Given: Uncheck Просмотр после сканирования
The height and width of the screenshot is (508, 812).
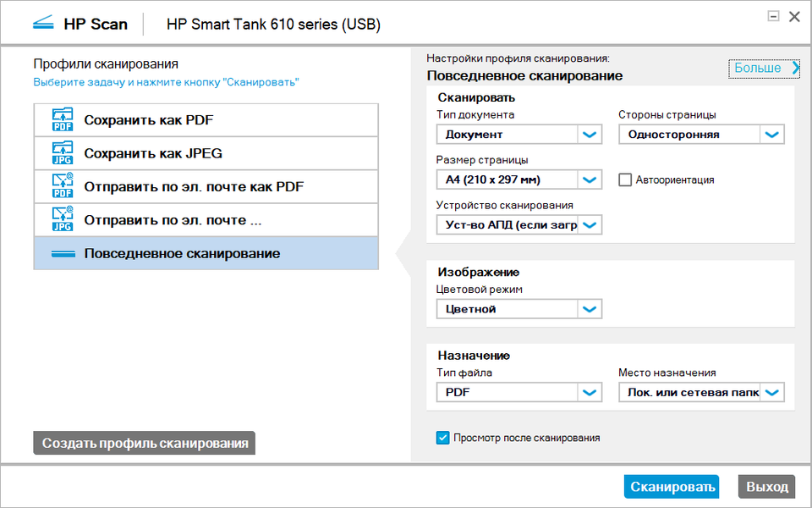Looking at the screenshot, I should click(442, 438).
